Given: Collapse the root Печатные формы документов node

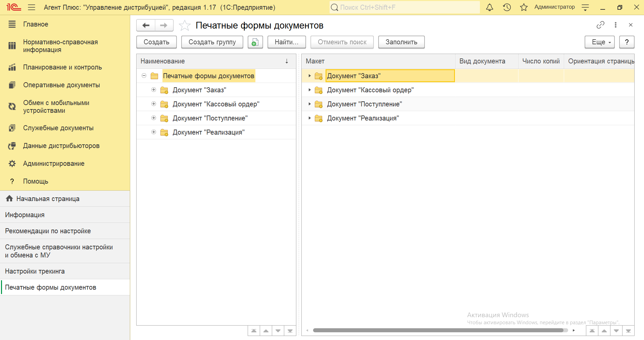Looking at the screenshot, I should pyautogui.click(x=144, y=76).
